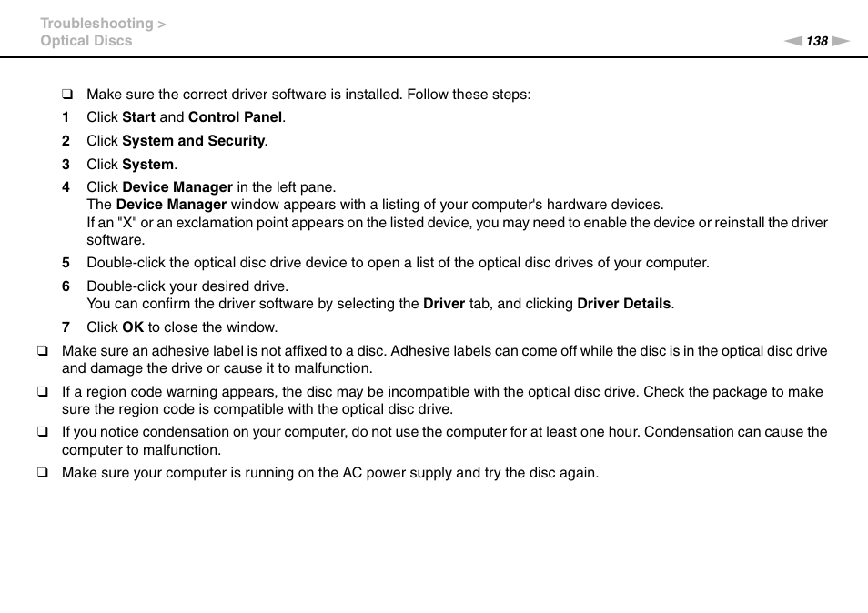Click the bold Driver Details text
Viewport: 868px width, 613px height.
coord(624,304)
